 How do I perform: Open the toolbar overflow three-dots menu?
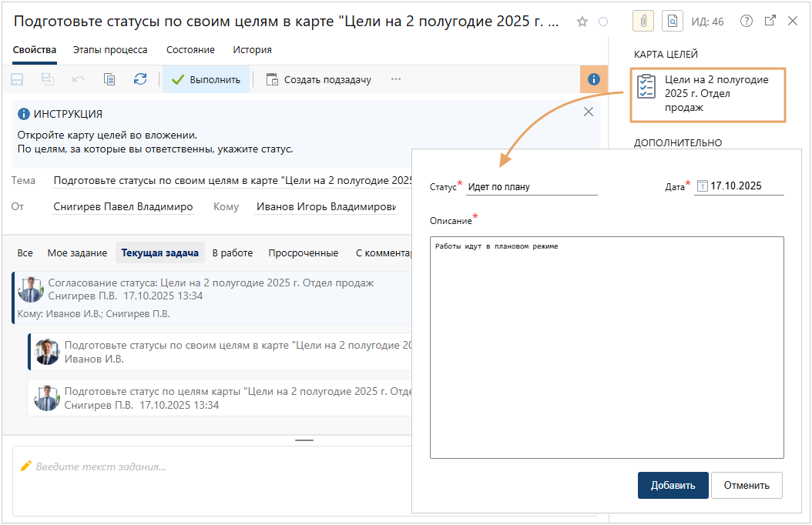(396, 79)
